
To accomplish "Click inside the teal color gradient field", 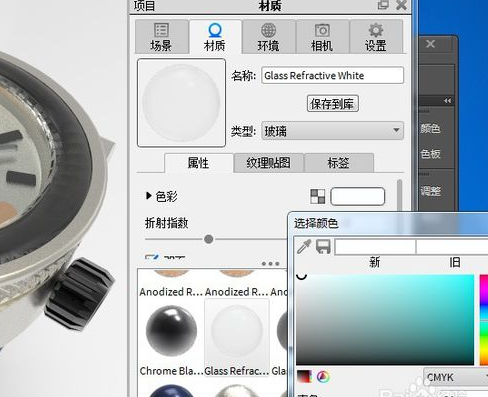I will tap(385, 319).
